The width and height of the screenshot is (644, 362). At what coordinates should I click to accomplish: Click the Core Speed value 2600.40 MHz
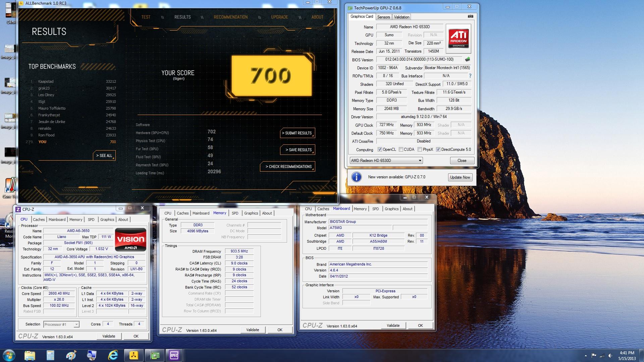[59, 293]
